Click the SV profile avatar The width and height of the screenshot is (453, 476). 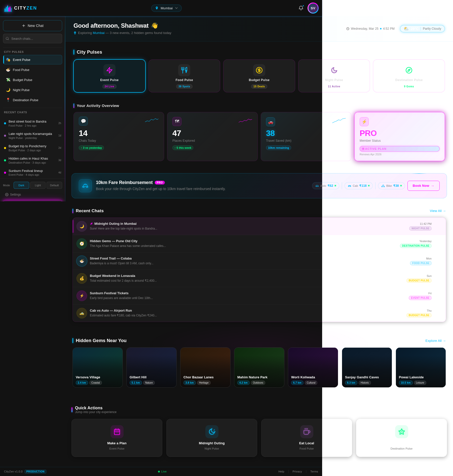point(313,8)
